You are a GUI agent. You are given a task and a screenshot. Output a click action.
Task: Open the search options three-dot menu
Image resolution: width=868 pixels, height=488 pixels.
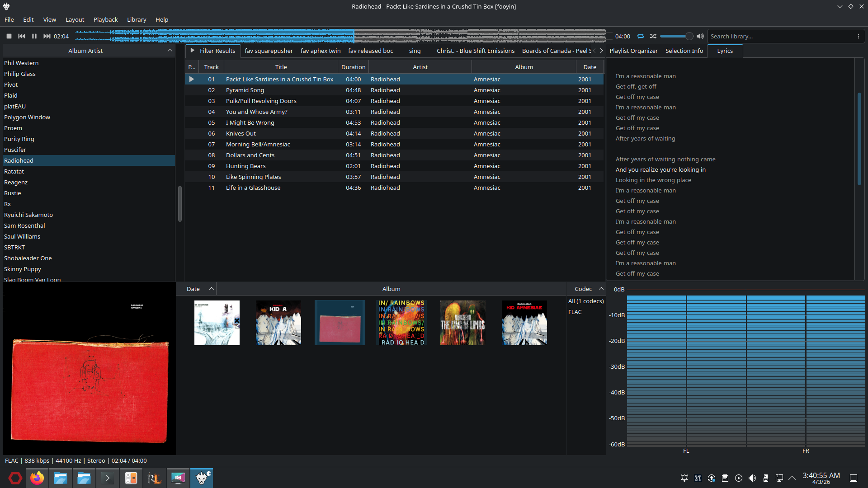(x=859, y=36)
